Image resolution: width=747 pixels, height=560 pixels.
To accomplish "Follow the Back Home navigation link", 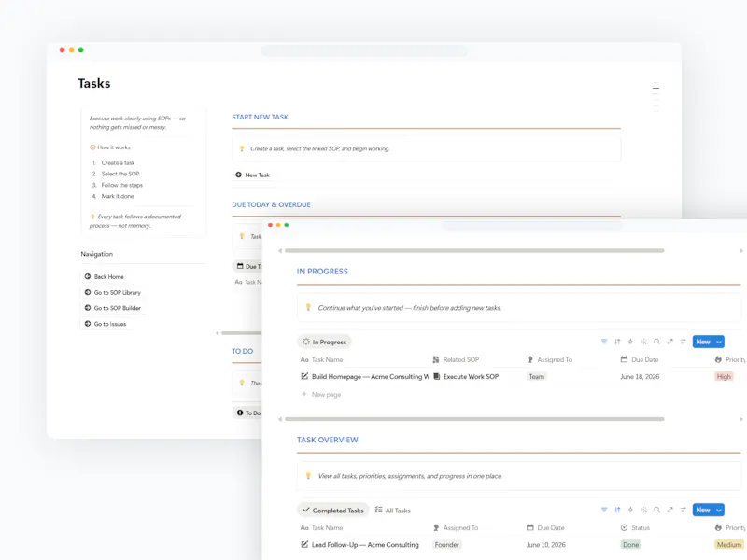I will click(x=105, y=276).
